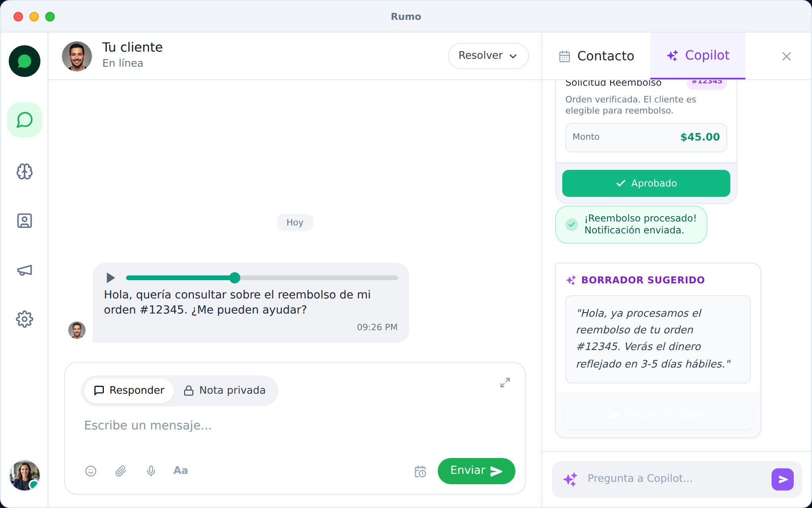Open agent profile avatar at sidebar bottom
812x508 pixels.
[25, 475]
